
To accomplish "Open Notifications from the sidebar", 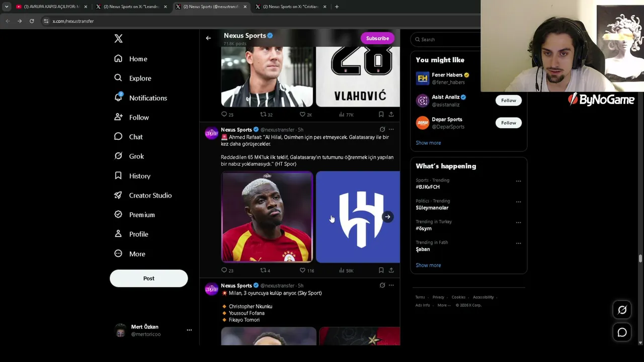I will click(140, 98).
